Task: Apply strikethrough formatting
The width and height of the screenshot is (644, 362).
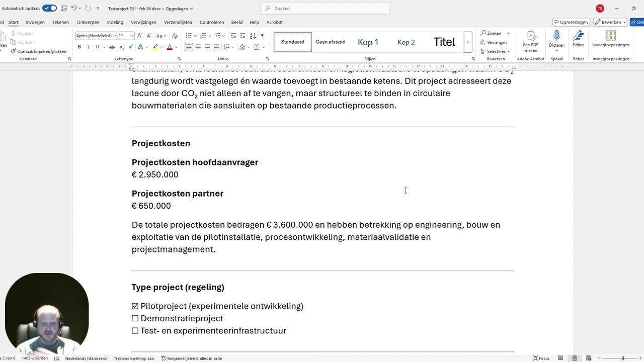Action: pyautogui.click(x=112, y=47)
